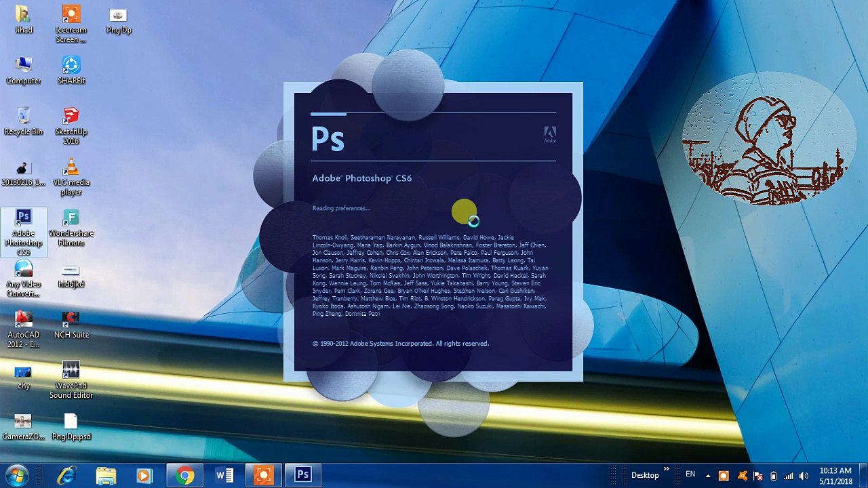Launch Icecream Screen Recorder desktop shortcut
The height and width of the screenshot is (488, 868).
point(71,24)
